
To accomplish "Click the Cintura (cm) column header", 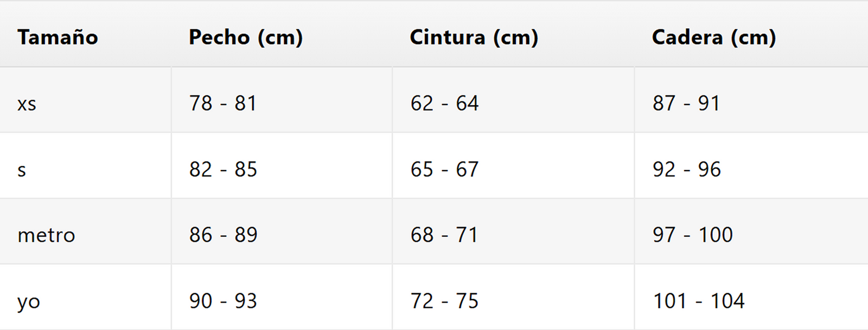I will [x=474, y=37].
